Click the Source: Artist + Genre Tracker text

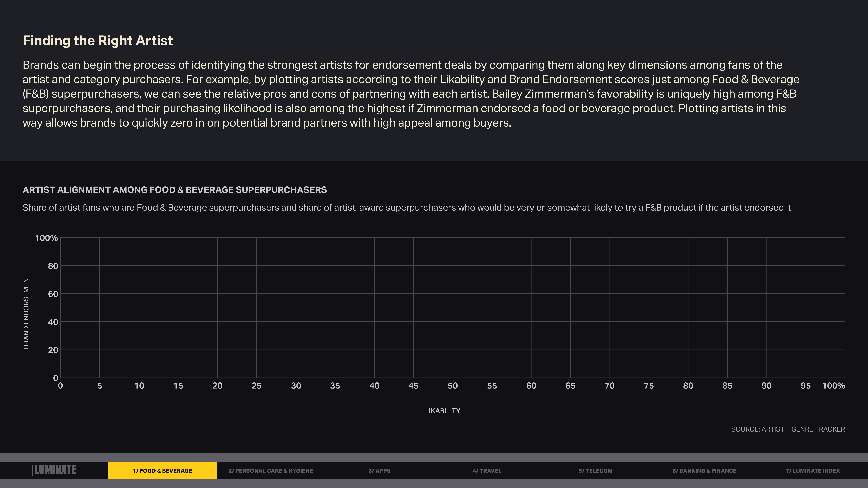[788, 429]
